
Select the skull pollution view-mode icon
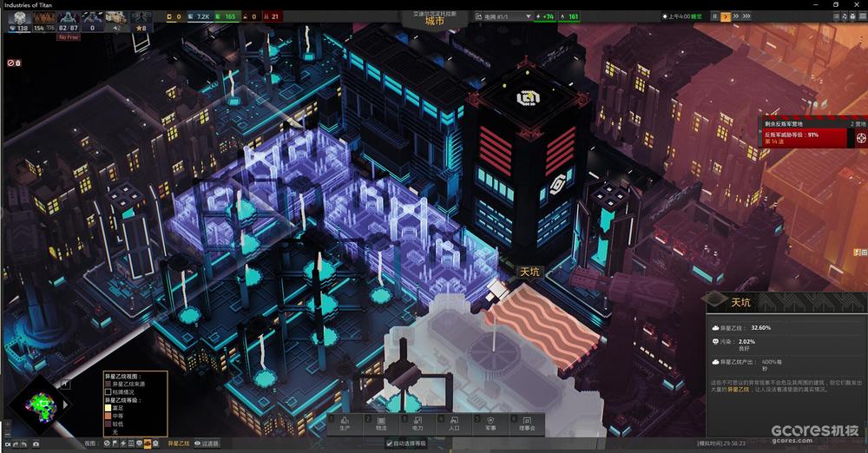coord(139,443)
